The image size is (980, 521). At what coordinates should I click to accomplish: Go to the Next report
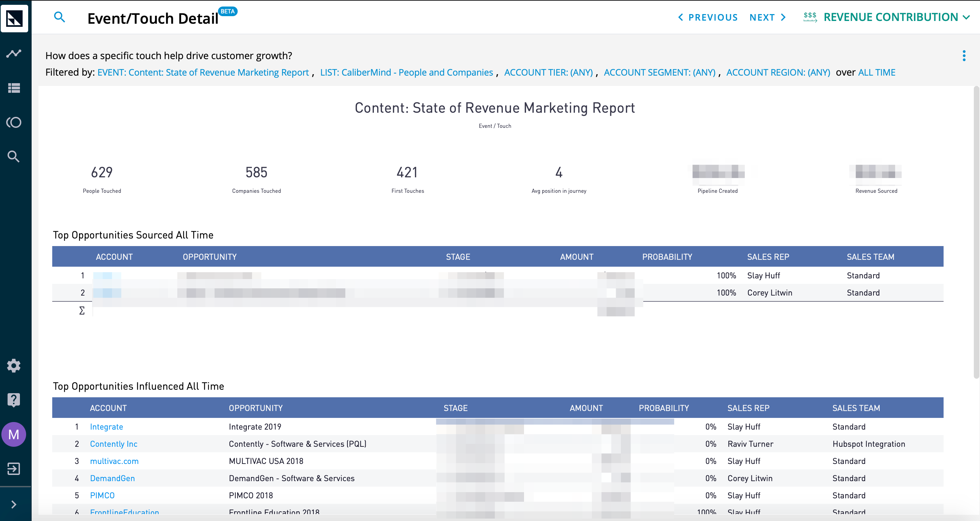[x=768, y=18]
